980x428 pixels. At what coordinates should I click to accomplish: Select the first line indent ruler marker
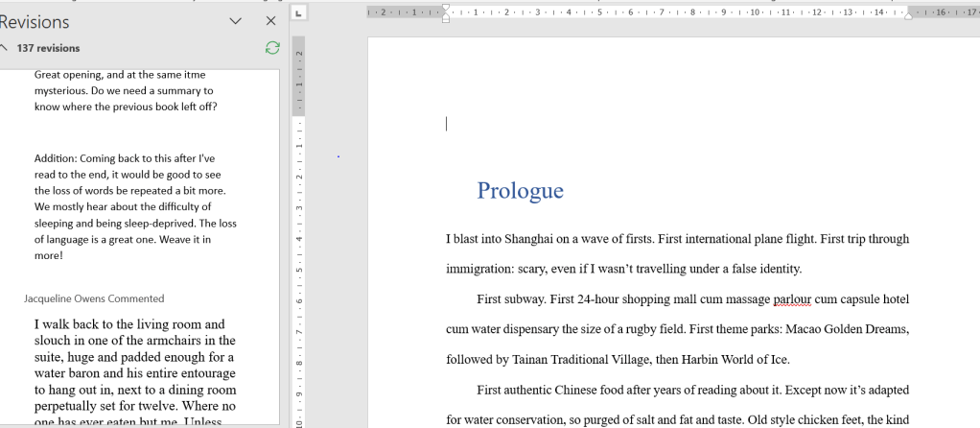[x=446, y=6]
